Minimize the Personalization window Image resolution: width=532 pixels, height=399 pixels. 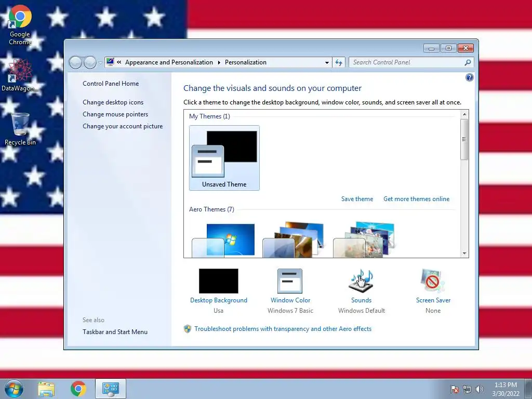pyautogui.click(x=431, y=48)
